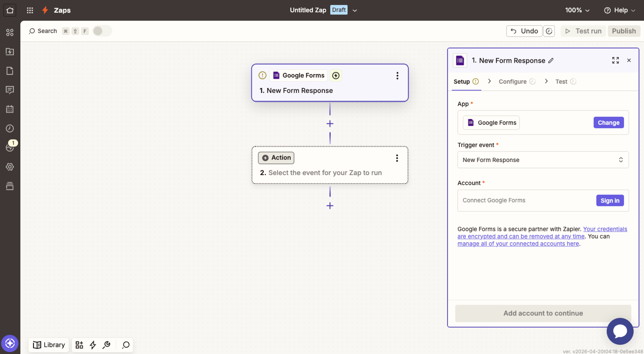
Task: Open the app switcher grid icon
Action: [30, 10]
